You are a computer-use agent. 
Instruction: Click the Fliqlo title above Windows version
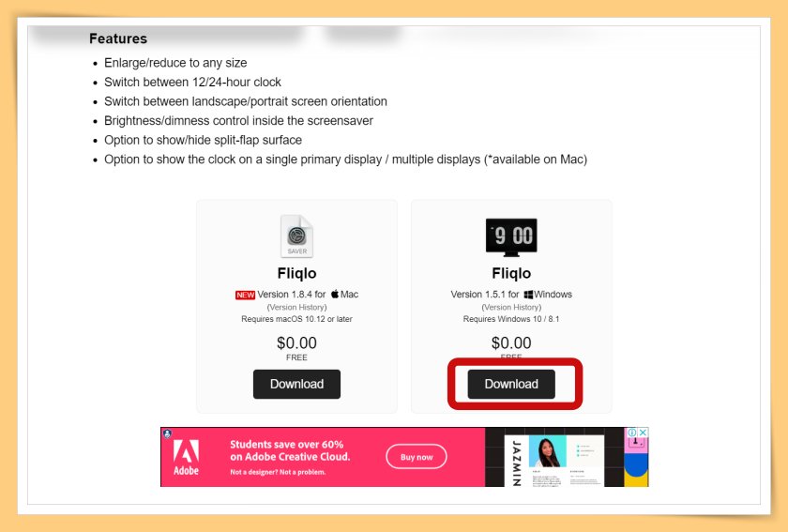click(511, 273)
